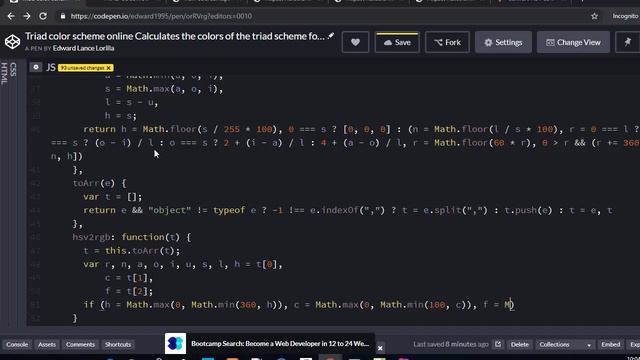Switch to the HTML editor tab

click(x=4, y=73)
